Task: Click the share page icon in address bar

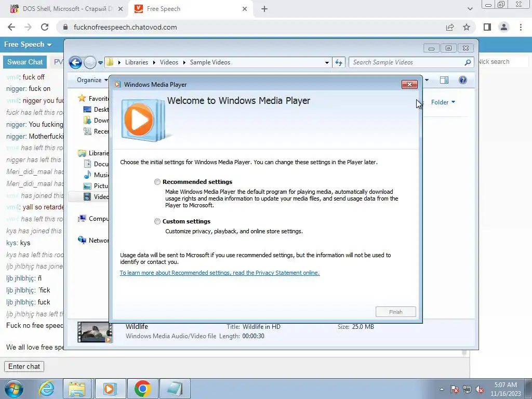Action: point(450,27)
